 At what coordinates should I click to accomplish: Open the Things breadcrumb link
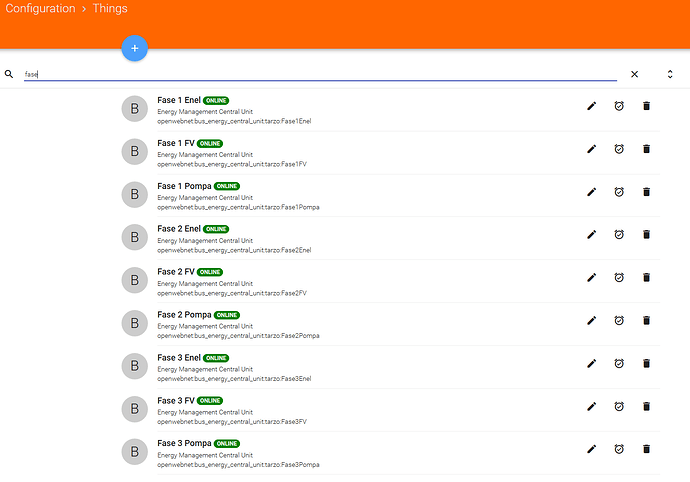110,8
